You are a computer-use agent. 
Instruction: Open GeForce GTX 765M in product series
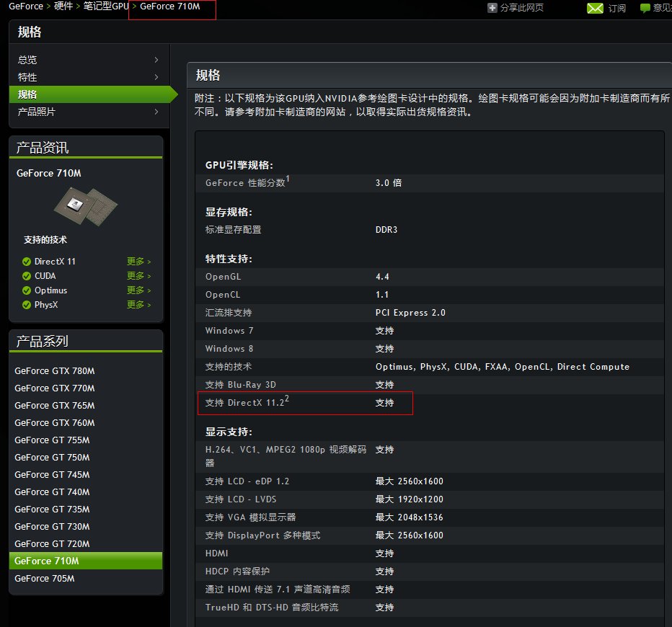[x=54, y=405]
